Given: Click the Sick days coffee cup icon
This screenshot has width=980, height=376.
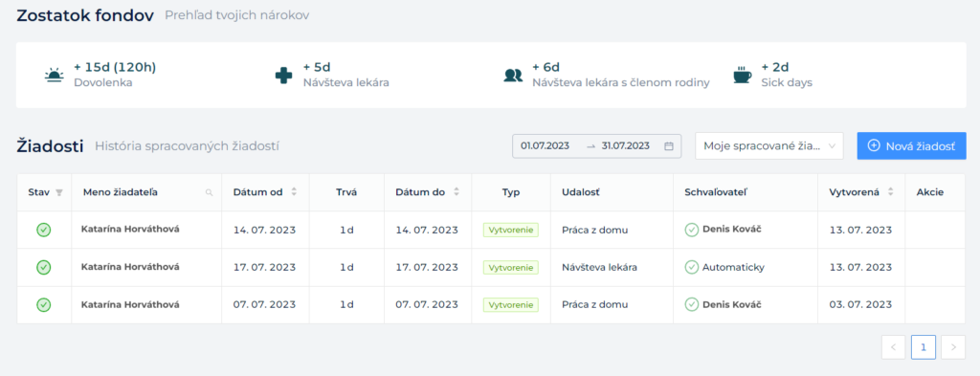Looking at the screenshot, I should point(743,75).
